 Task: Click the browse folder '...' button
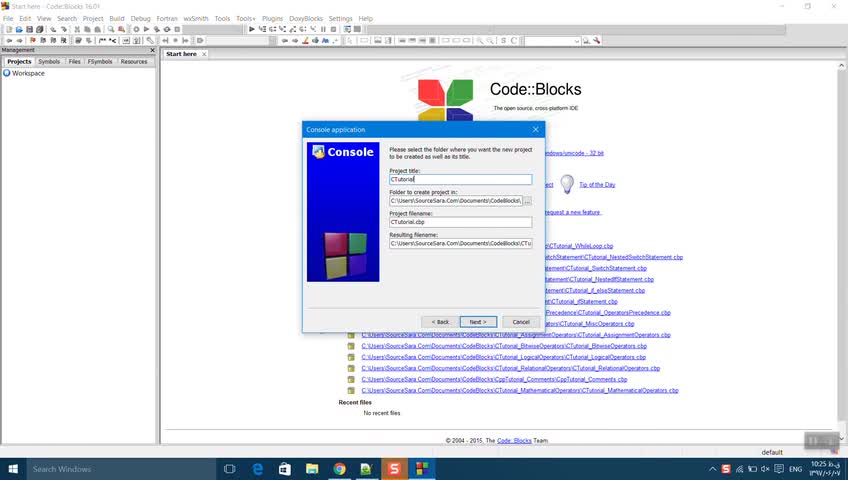point(528,201)
